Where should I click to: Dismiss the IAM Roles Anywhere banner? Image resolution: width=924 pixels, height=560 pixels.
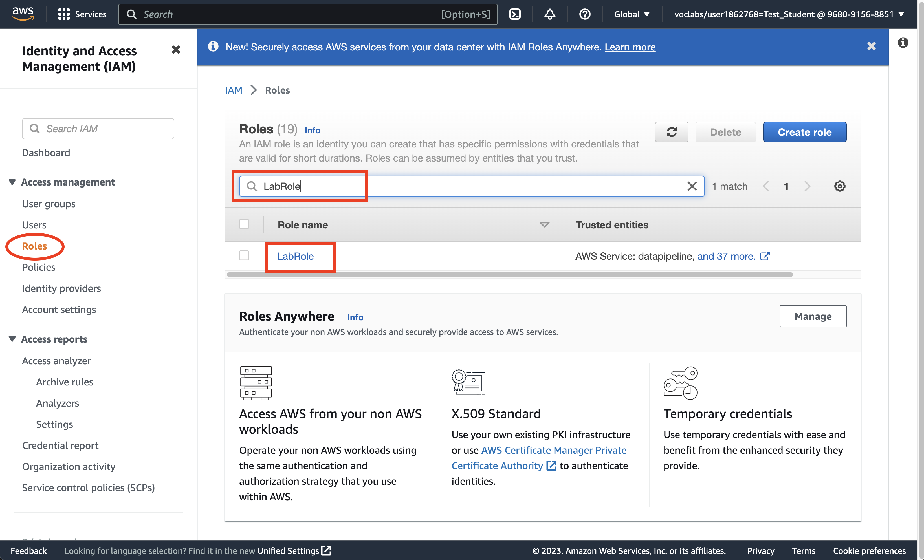point(871,47)
